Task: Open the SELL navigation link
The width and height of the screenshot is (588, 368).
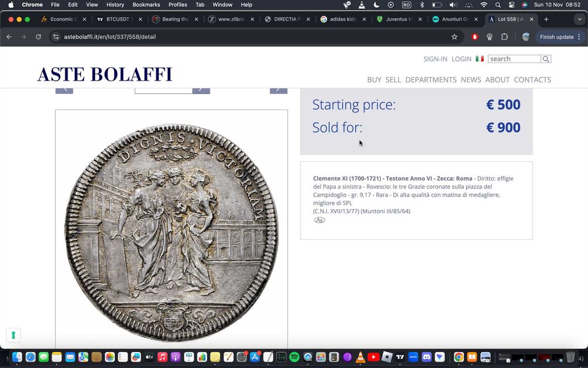Action: pyautogui.click(x=393, y=79)
